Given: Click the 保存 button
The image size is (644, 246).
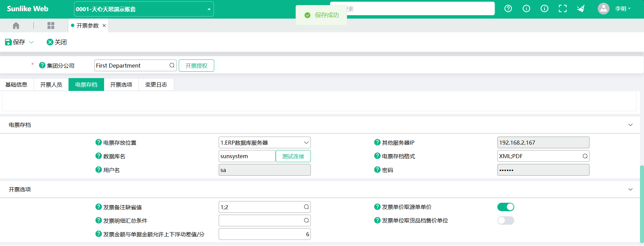Looking at the screenshot, I should [15, 42].
